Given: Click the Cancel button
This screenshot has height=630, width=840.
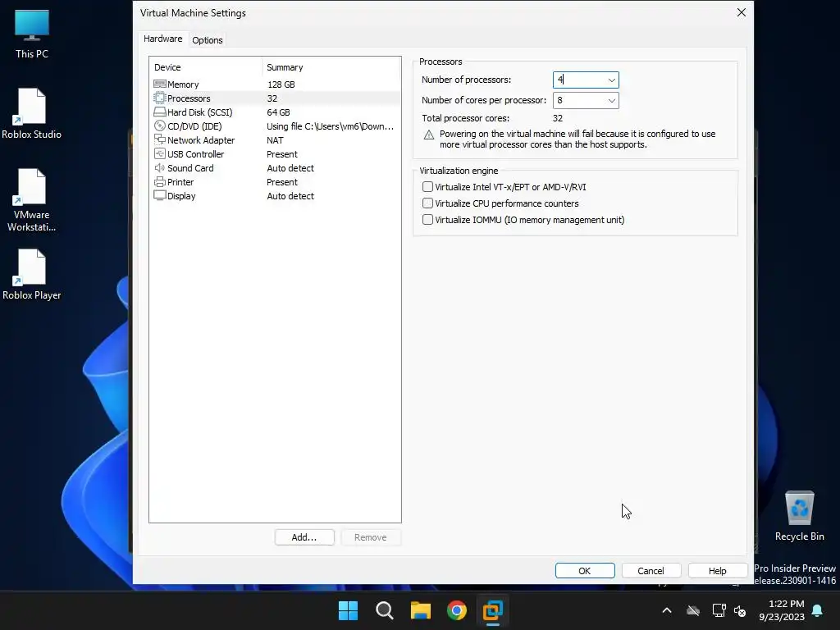Looking at the screenshot, I should pyautogui.click(x=651, y=571).
